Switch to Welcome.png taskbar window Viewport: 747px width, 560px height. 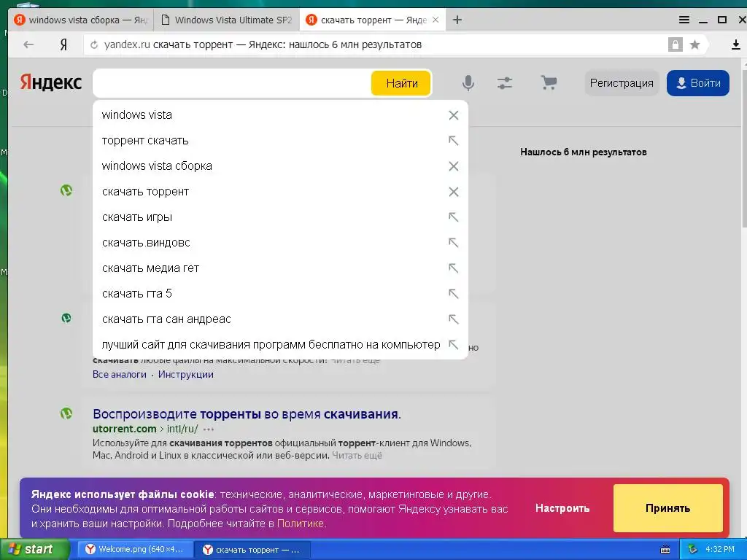tap(135, 550)
